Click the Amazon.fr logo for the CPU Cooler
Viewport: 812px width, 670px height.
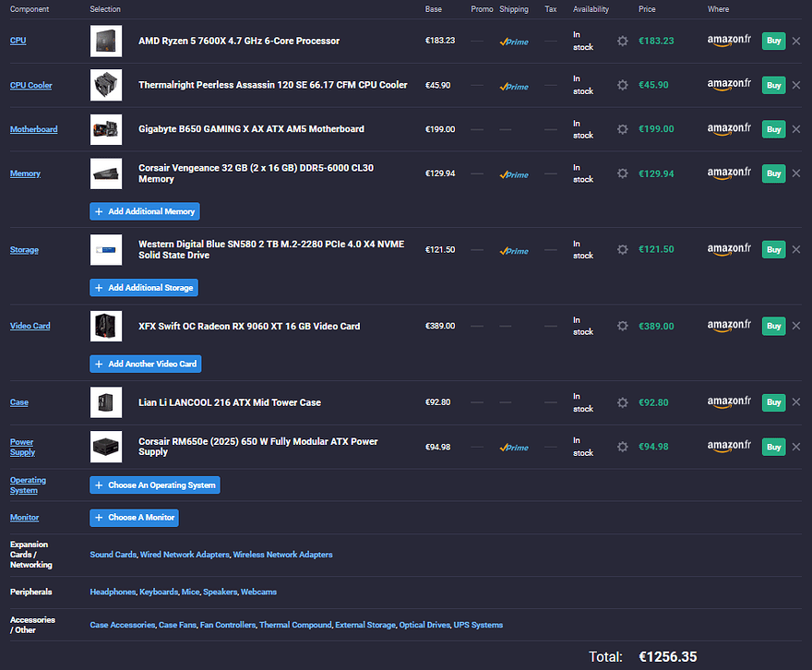729,85
